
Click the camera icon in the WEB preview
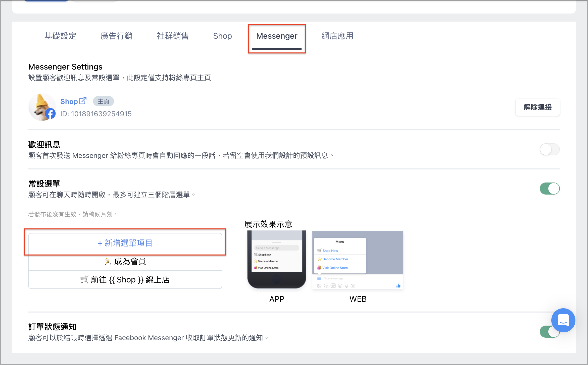click(353, 286)
